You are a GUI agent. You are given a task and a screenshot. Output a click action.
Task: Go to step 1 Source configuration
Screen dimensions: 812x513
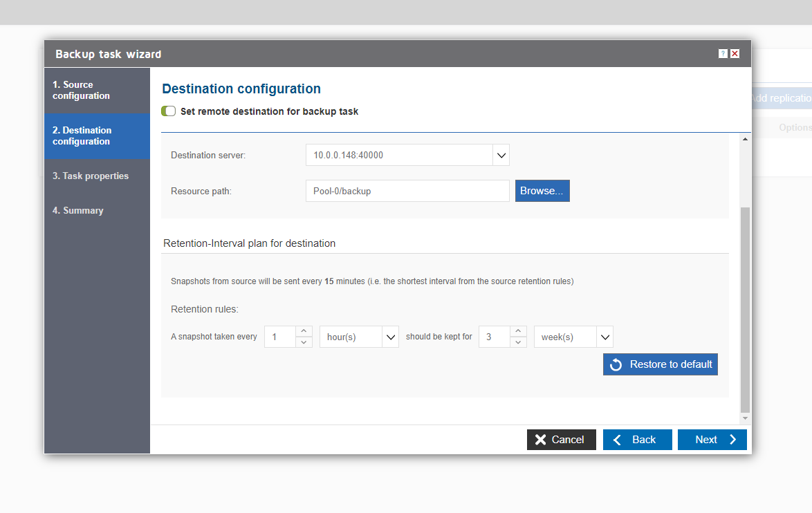pyautogui.click(x=98, y=90)
